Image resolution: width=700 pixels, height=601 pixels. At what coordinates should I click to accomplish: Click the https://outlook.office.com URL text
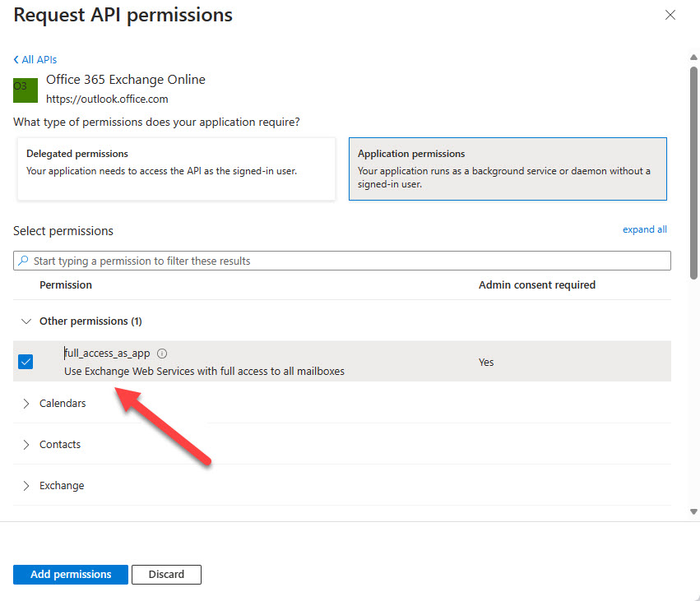(x=107, y=99)
